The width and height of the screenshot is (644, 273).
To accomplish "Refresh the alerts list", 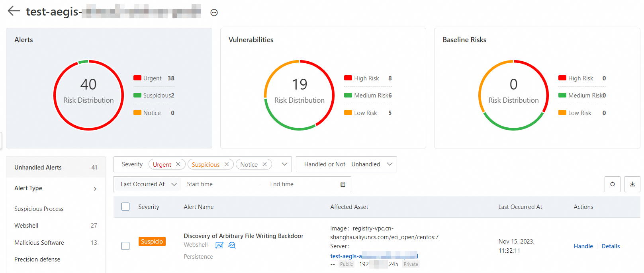I will tap(613, 184).
